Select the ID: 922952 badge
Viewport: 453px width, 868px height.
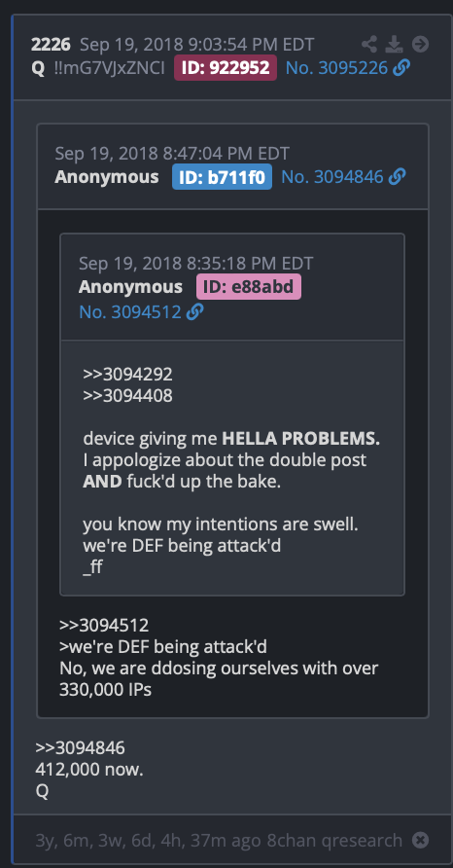pos(226,67)
